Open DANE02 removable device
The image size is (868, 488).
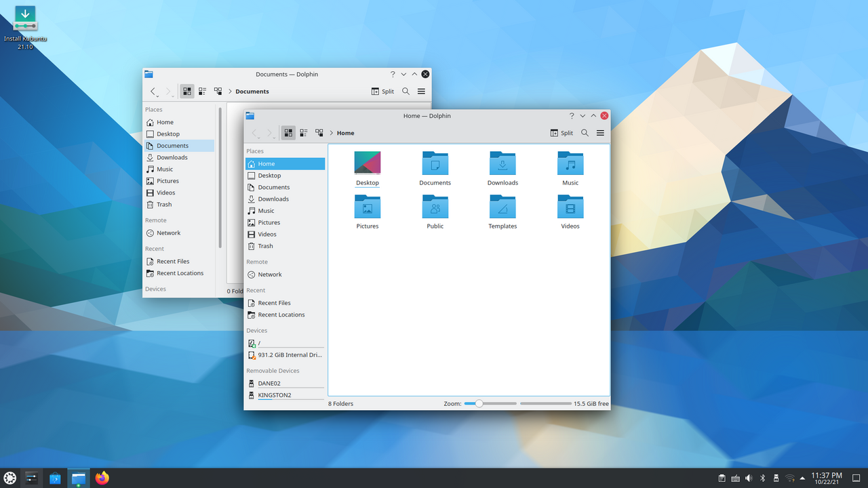285,384
